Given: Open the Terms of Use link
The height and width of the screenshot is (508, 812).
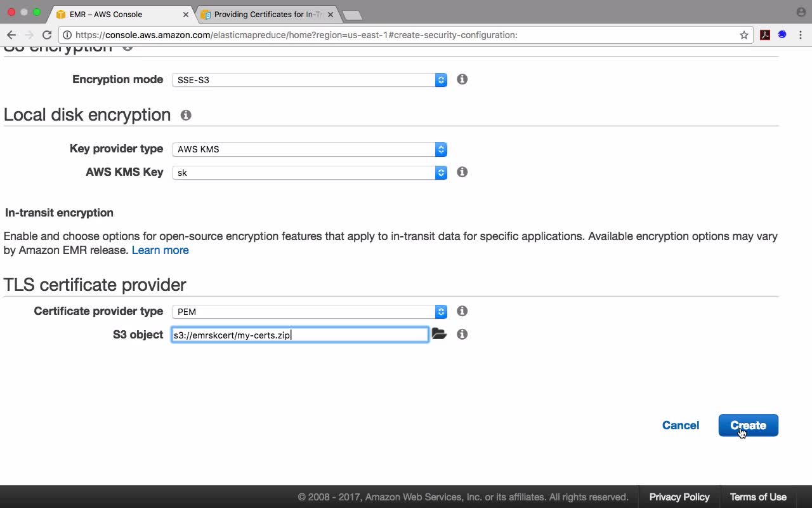Looking at the screenshot, I should tap(758, 497).
